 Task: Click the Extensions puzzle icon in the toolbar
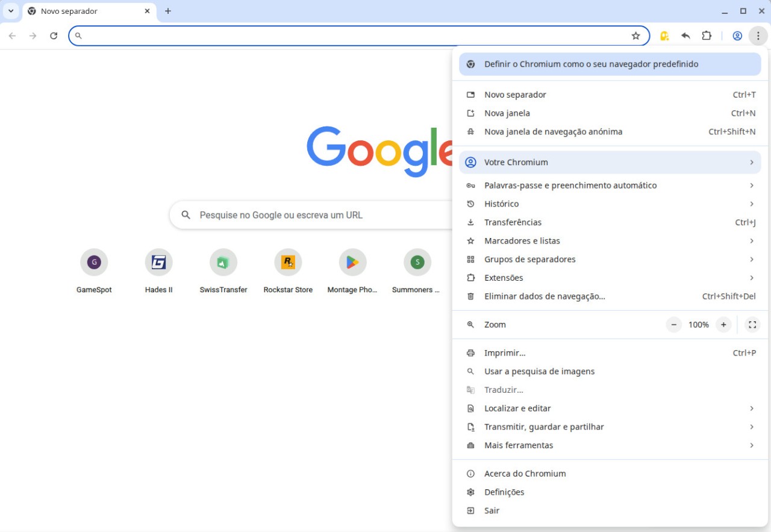point(706,36)
